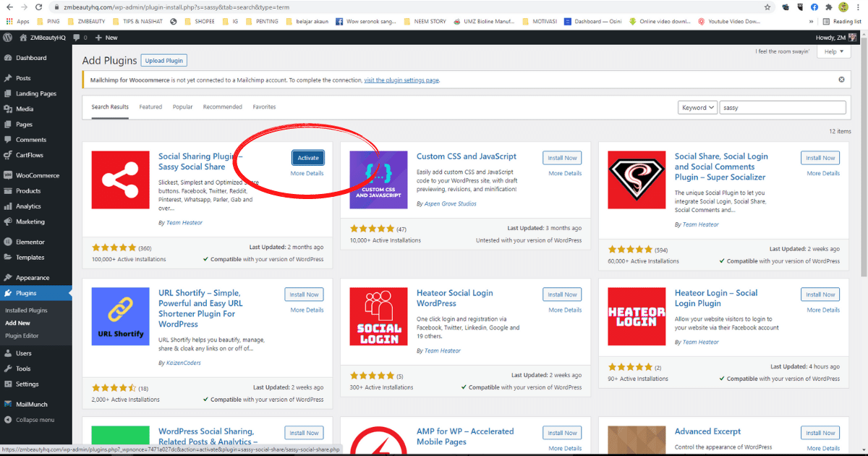Install the URL Shortify plugin
Screen dimensions: 868x456
click(304, 295)
